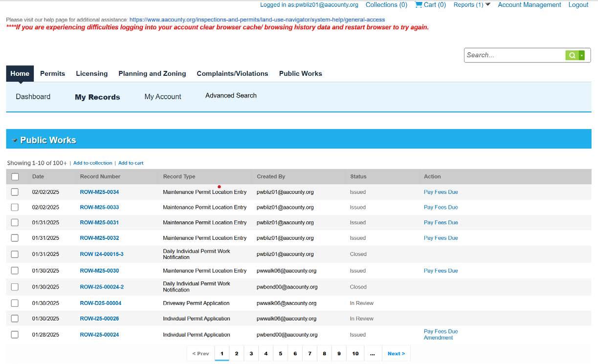Select the checkbox for ROW-M25-0034

click(15, 192)
